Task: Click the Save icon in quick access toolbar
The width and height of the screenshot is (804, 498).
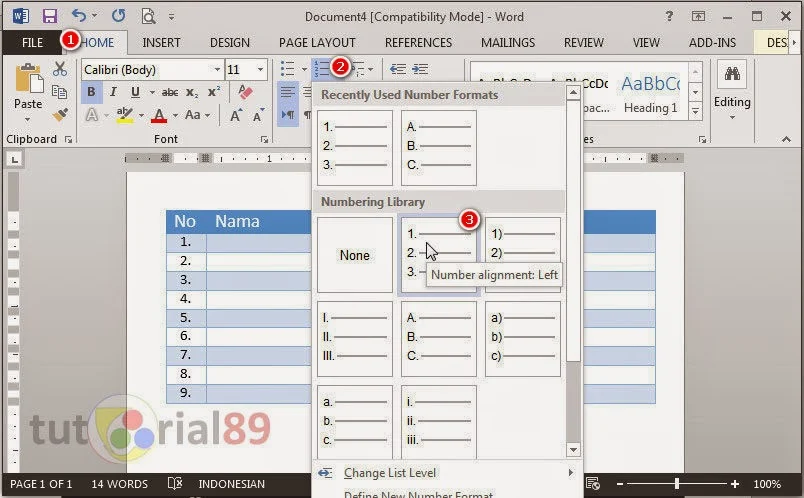Action: 49,16
